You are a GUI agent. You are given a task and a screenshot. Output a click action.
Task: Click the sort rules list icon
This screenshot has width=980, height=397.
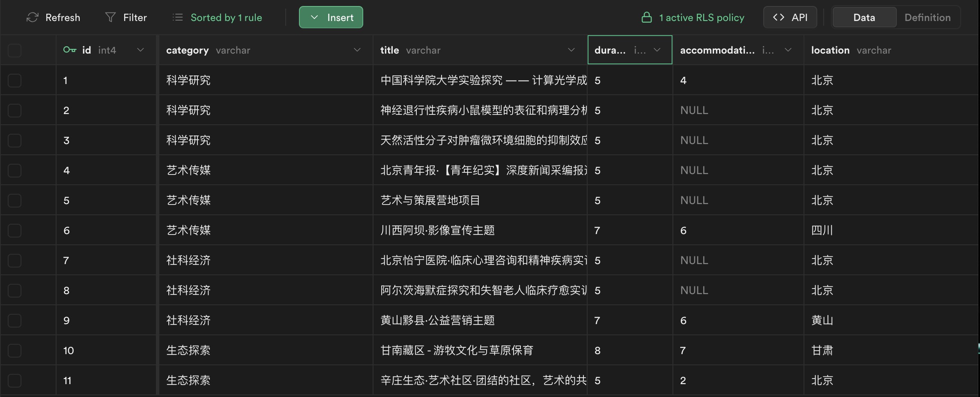click(x=177, y=17)
